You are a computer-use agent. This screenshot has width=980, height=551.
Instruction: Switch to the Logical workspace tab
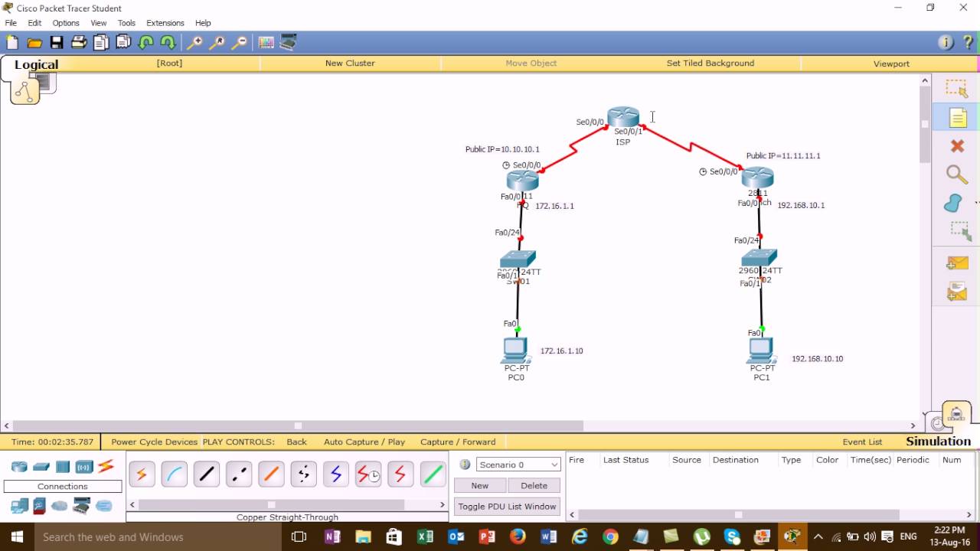pos(36,65)
